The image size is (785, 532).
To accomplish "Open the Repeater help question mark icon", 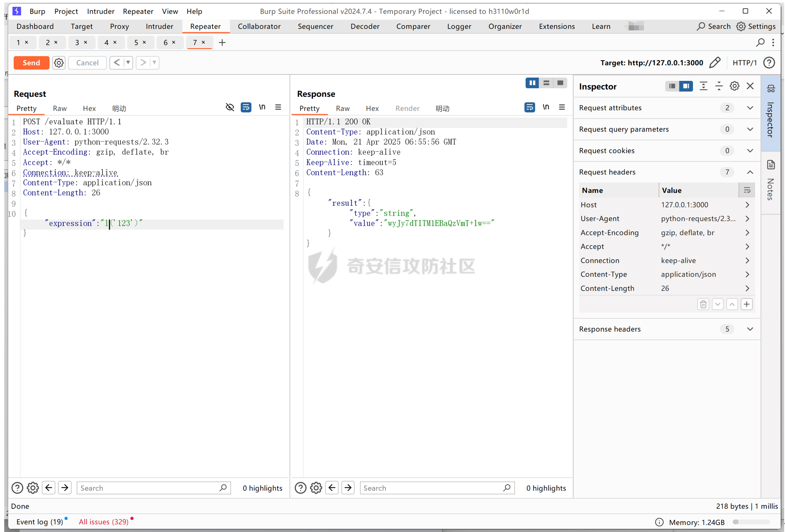I will click(x=769, y=63).
